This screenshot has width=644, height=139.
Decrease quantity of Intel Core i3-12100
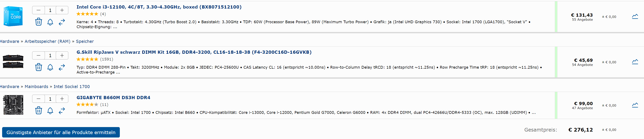click(x=39, y=10)
